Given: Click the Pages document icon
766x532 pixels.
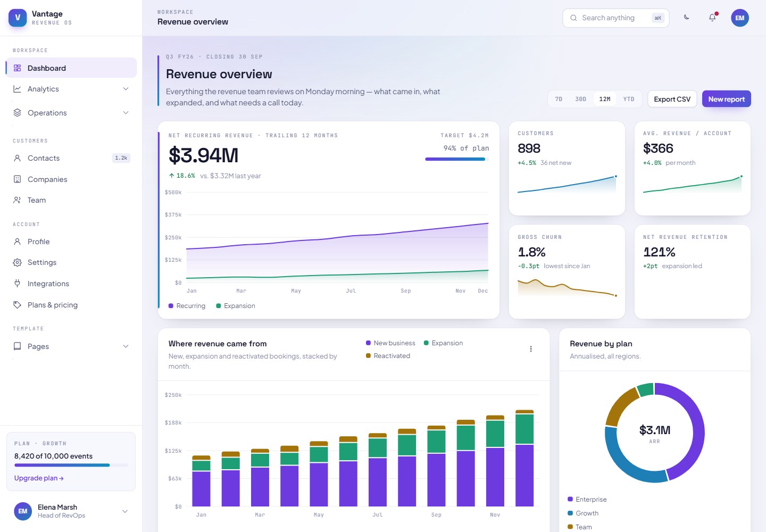Looking at the screenshot, I should click(x=17, y=346).
